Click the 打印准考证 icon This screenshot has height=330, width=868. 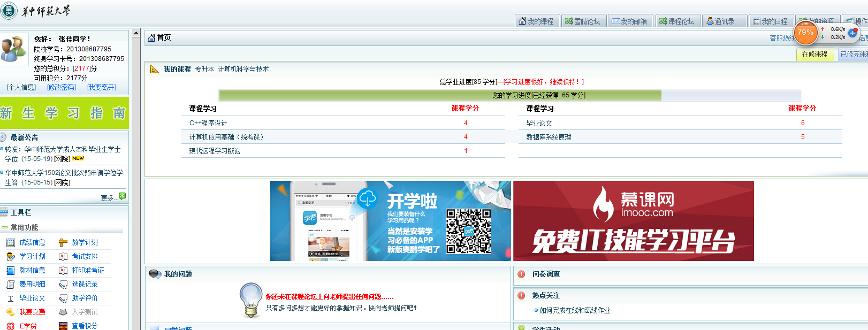tap(63, 271)
